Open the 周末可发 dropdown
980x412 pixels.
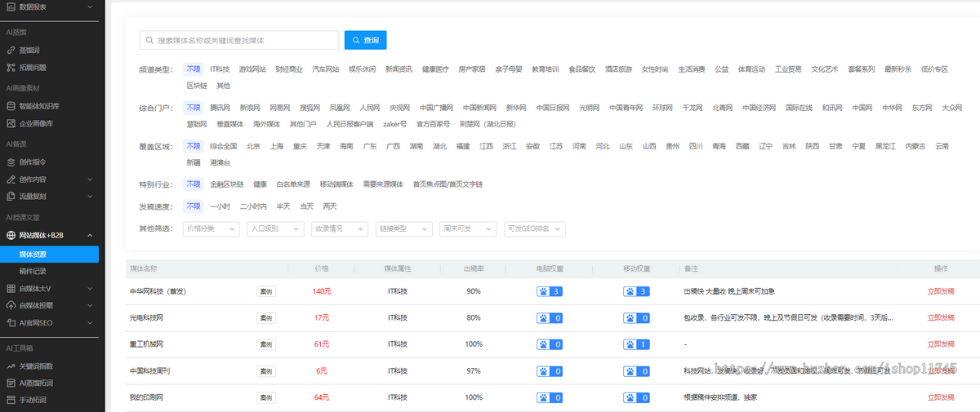coord(468,228)
